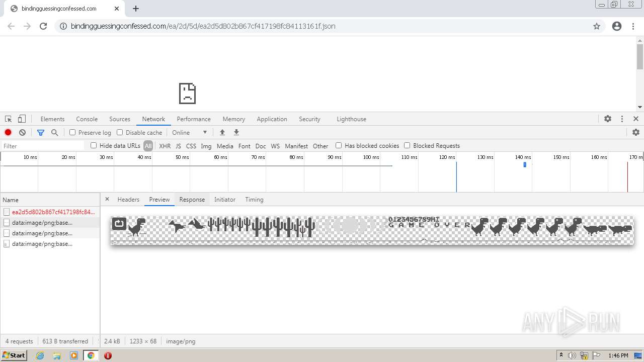The height and width of the screenshot is (362, 644).
Task: Go forward in browser history
Action: 27,26
